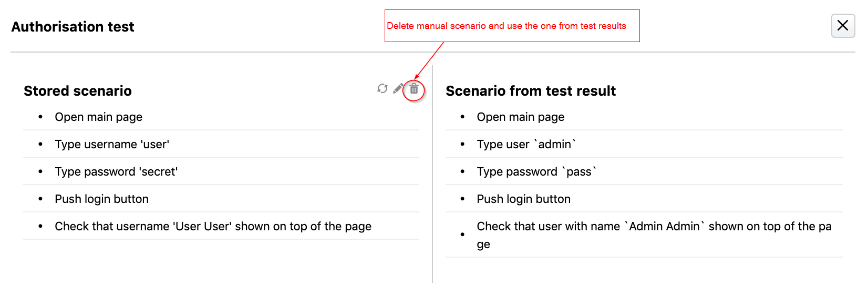
Task: Select stored step 'Push login button'
Action: point(221,199)
